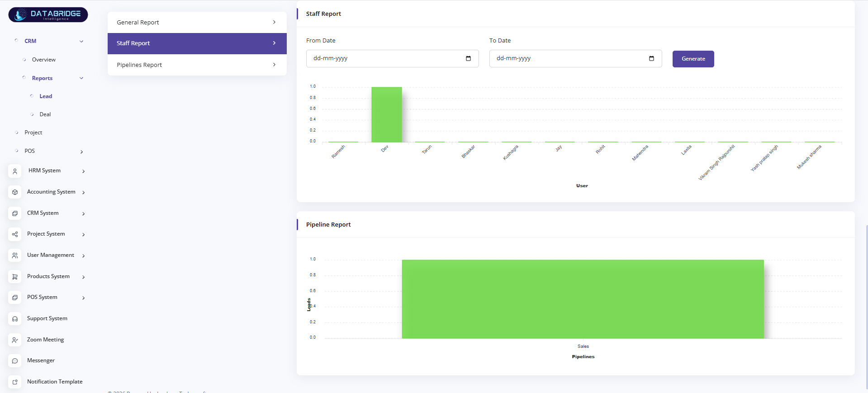
Task: Click the POS System icon
Action: (x=15, y=298)
